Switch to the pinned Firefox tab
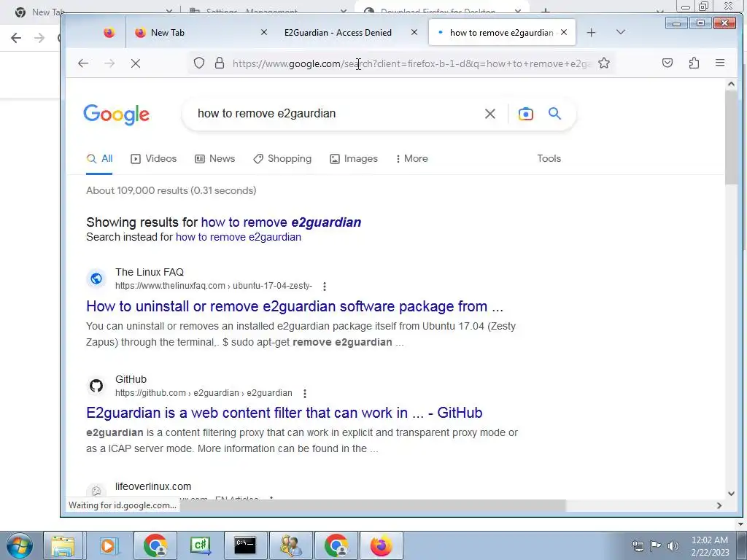Viewport: 747px width, 560px height. pyautogui.click(x=109, y=32)
